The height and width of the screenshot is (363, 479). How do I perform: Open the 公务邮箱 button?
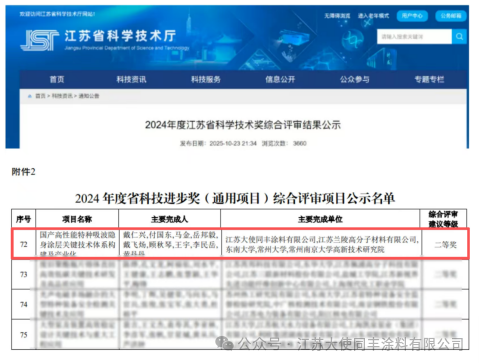click(451, 16)
